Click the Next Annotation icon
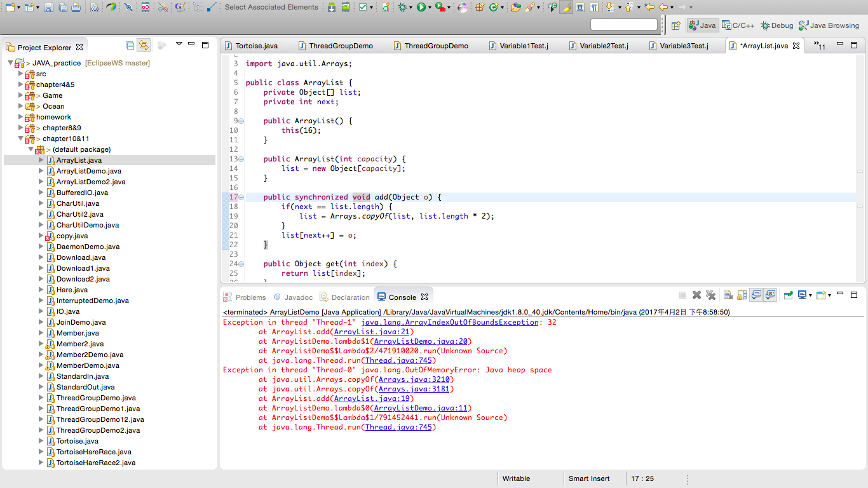 coord(609,7)
